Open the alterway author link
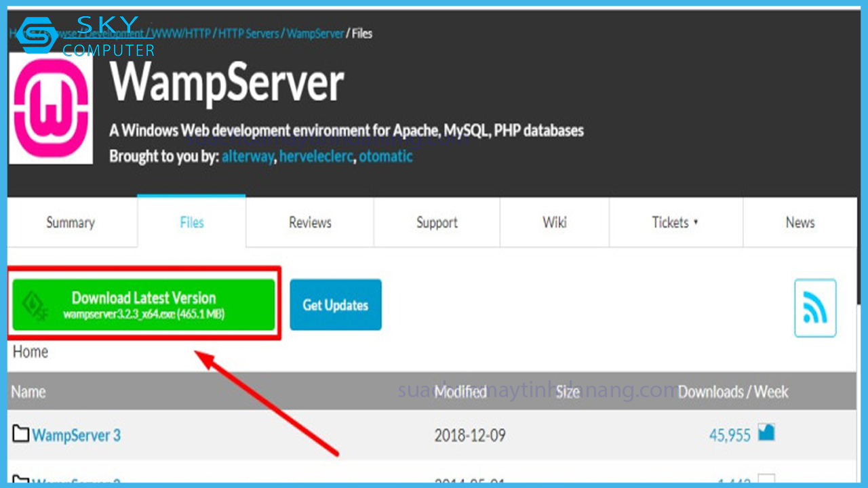 tap(248, 157)
